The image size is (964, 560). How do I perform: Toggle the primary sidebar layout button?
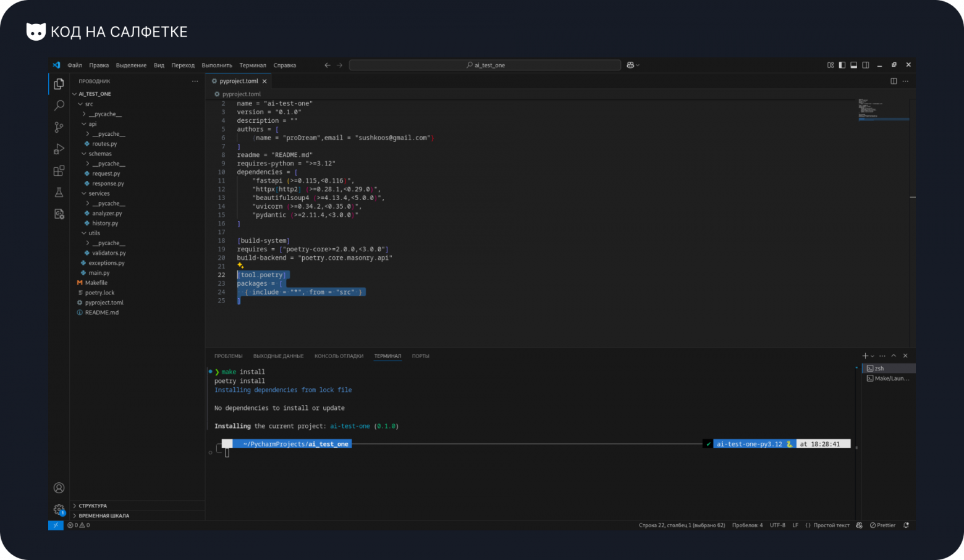pyautogui.click(x=842, y=65)
